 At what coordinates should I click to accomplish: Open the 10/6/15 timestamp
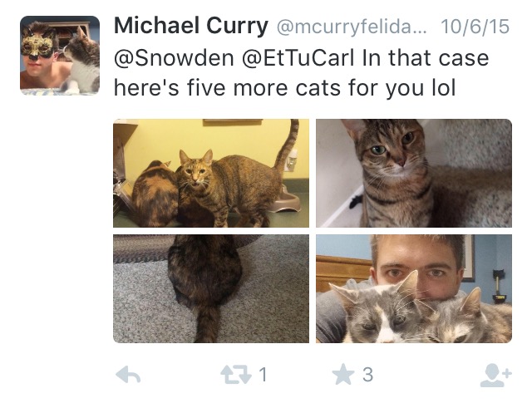pos(475,27)
